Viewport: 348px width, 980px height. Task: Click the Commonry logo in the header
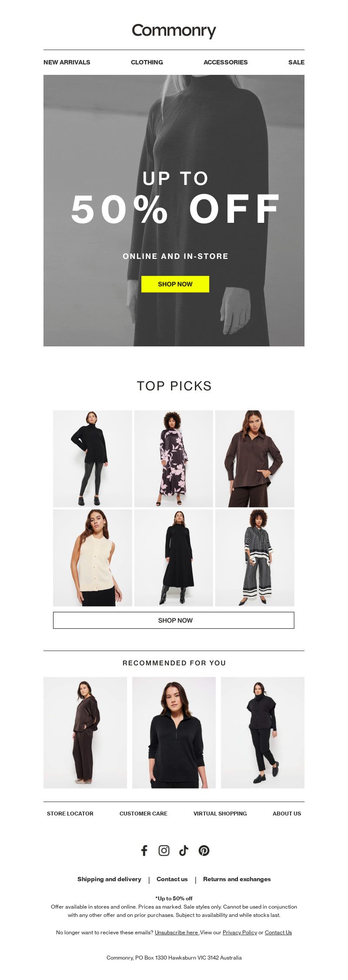point(174,31)
